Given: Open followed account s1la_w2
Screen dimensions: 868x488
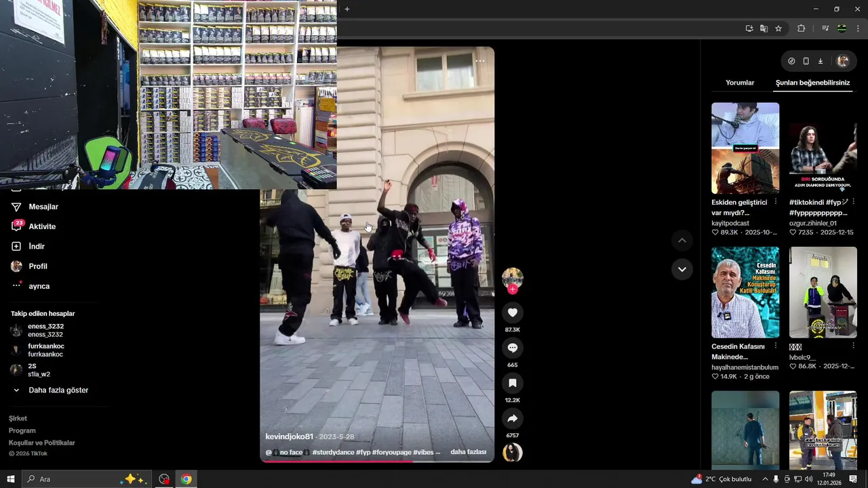Looking at the screenshot, I should (39, 370).
